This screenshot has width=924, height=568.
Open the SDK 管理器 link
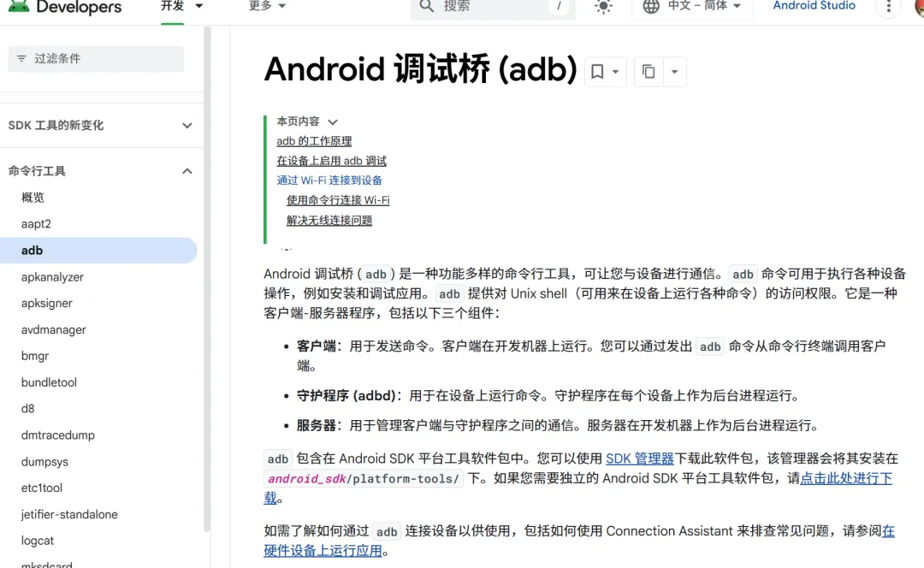click(639, 459)
